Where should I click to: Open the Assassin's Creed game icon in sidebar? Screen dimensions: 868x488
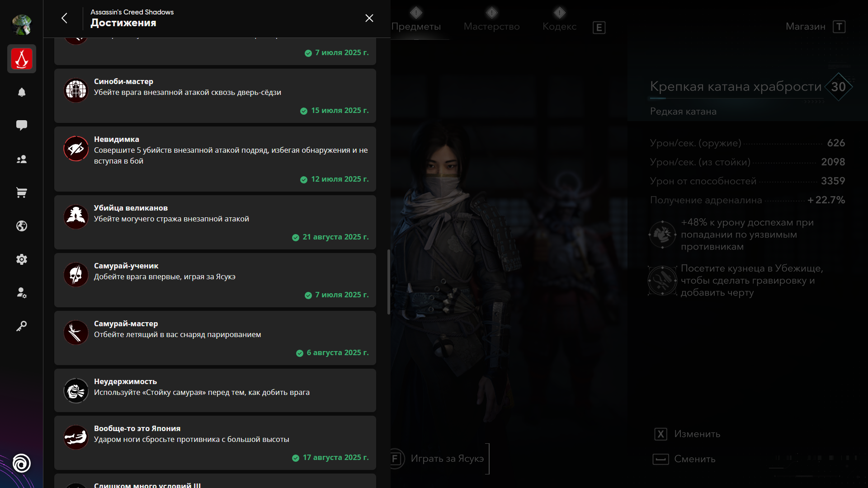pos(22,59)
